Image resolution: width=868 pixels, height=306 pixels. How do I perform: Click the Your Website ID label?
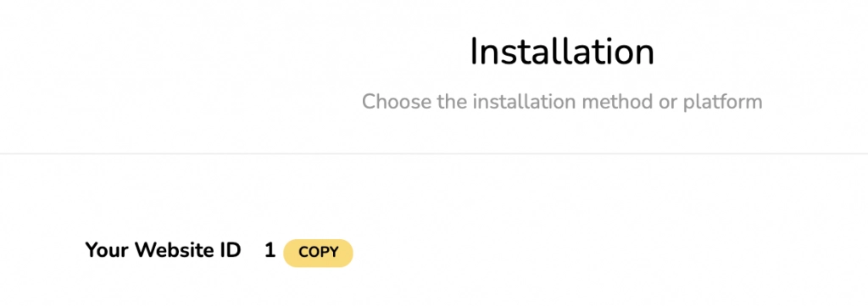tap(164, 251)
